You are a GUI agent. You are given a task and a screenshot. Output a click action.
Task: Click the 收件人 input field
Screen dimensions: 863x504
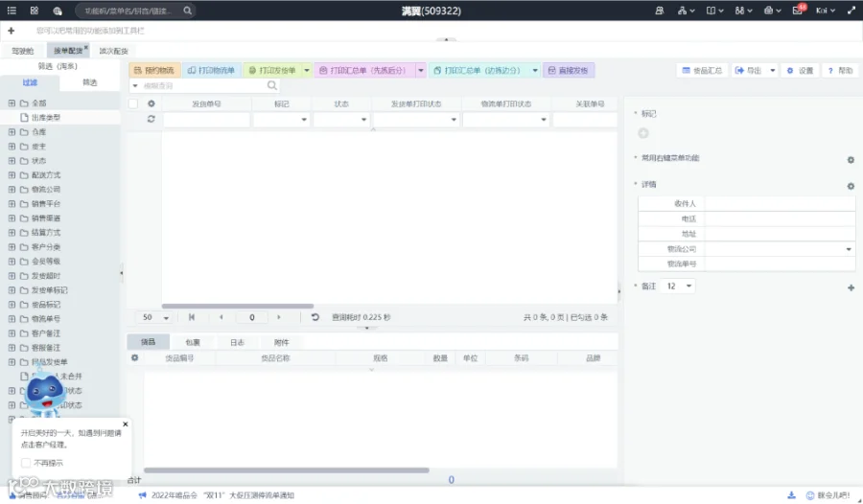click(780, 203)
